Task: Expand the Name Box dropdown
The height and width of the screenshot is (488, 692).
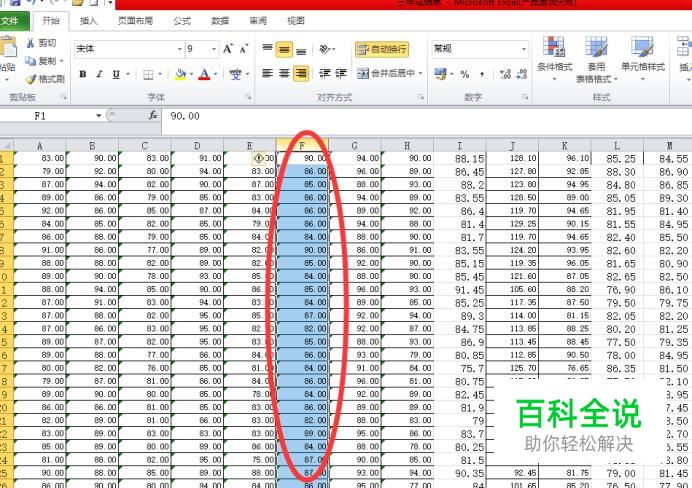Action: pos(98,116)
